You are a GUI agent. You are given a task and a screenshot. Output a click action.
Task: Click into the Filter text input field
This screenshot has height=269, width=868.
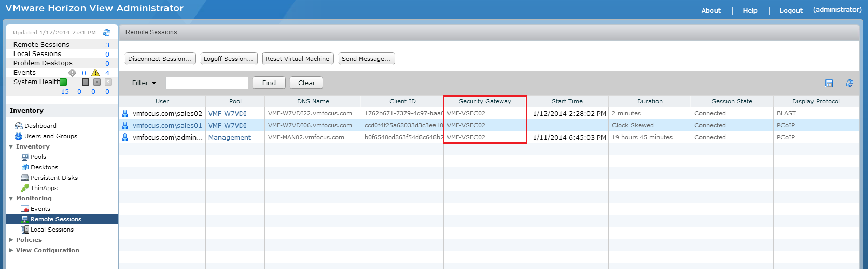206,83
